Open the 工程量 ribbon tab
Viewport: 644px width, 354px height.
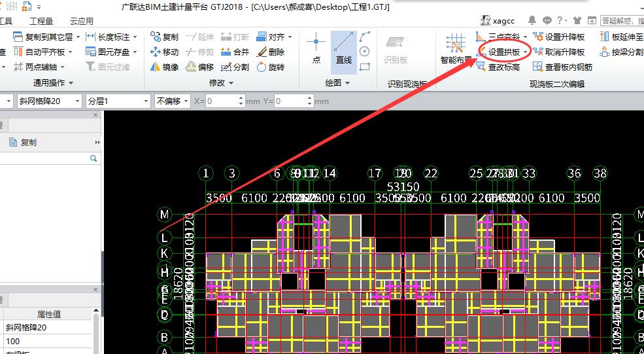tap(41, 21)
